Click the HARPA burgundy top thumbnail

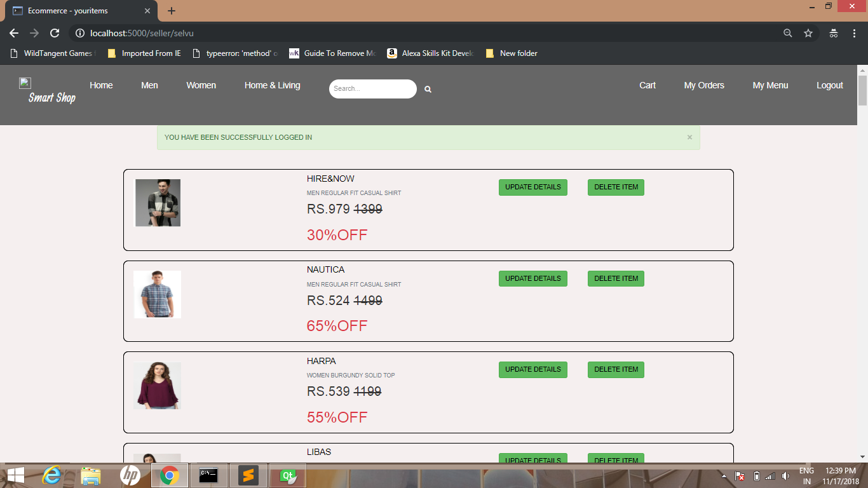[x=158, y=386]
